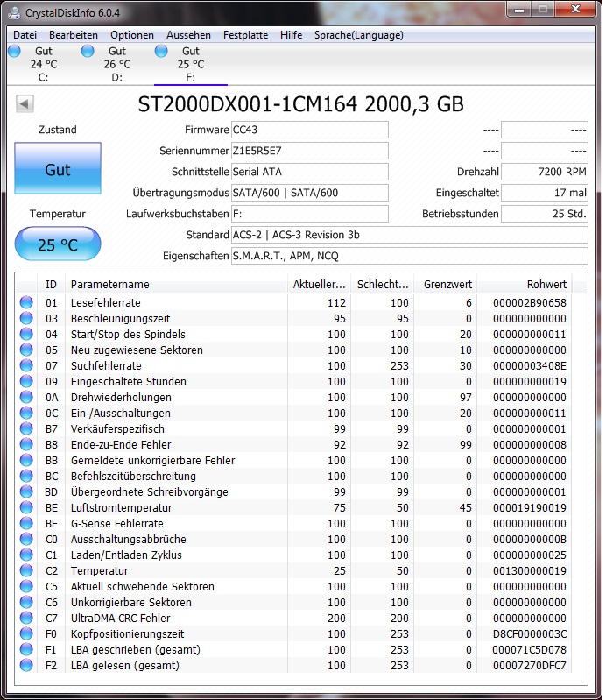The width and height of the screenshot is (606, 700).
Task: Click raw value 000019190019
Action: click(x=530, y=507)
